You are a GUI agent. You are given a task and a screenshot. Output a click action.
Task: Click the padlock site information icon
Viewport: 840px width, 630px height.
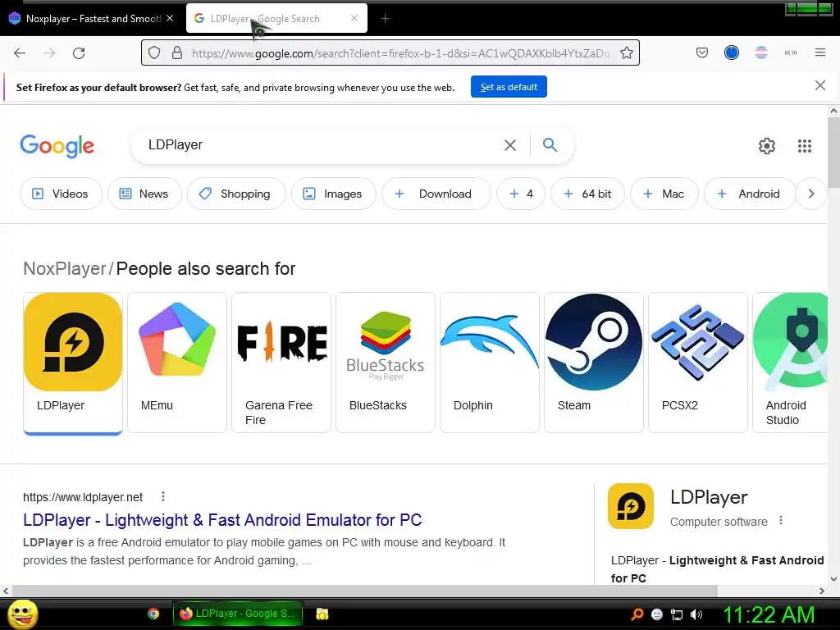pos(177,53)
